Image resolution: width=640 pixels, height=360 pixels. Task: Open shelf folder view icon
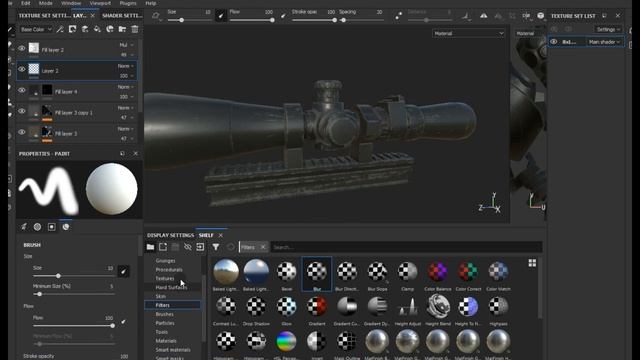click(150, 247)
